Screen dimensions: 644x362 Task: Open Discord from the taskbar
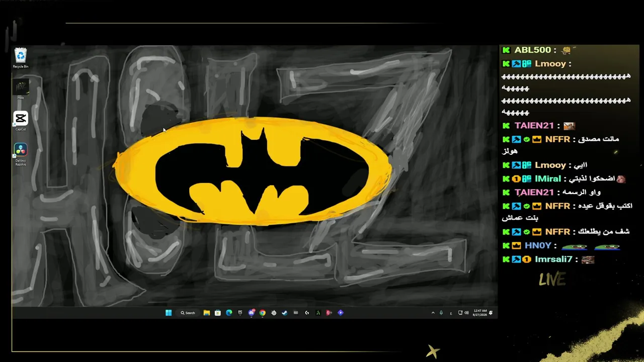(x=252, y=313)
